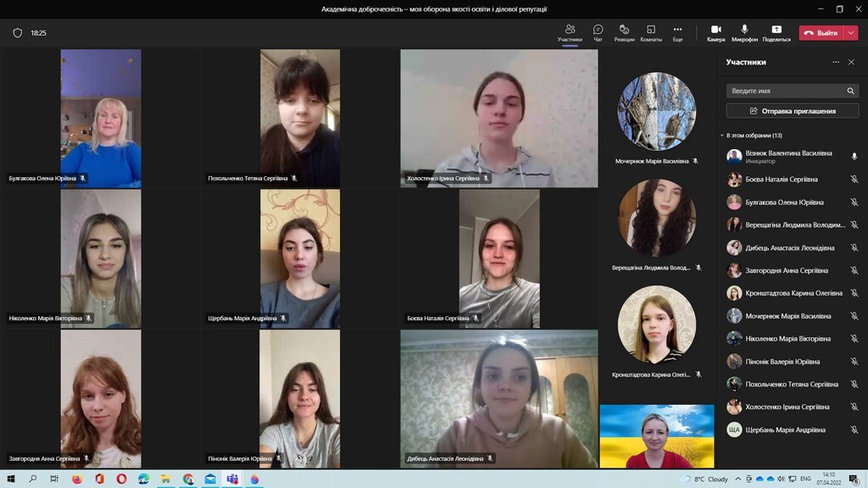Click the muted mic icon beside Піноник Валерія Юріївна in list
Viewport: 868px width, 488px height.
(x=854, y=361)
